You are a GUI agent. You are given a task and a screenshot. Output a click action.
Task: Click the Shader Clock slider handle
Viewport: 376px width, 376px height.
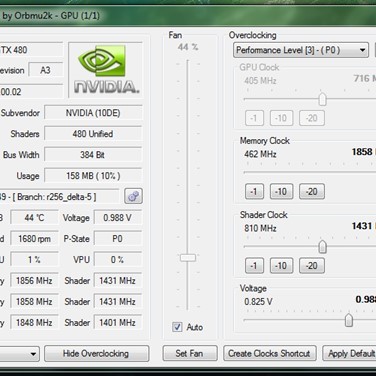point(322,247)
